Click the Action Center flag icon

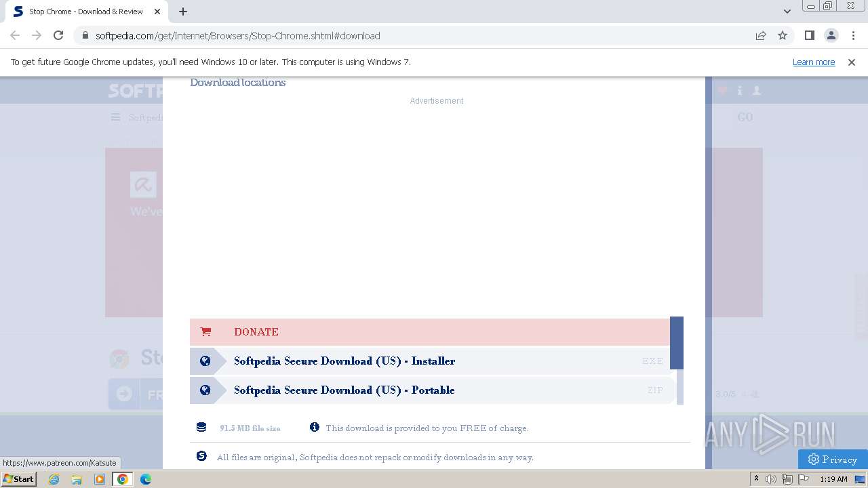[802, 479]
